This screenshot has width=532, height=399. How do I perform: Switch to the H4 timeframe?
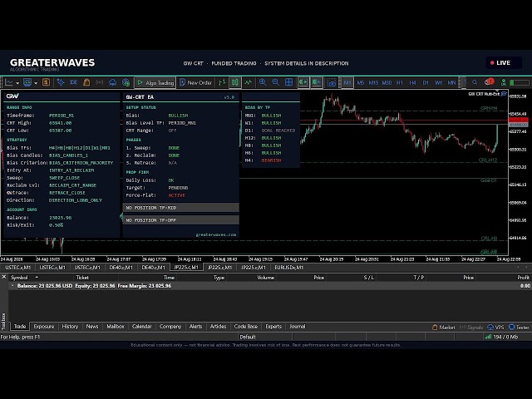pos(412,82)
